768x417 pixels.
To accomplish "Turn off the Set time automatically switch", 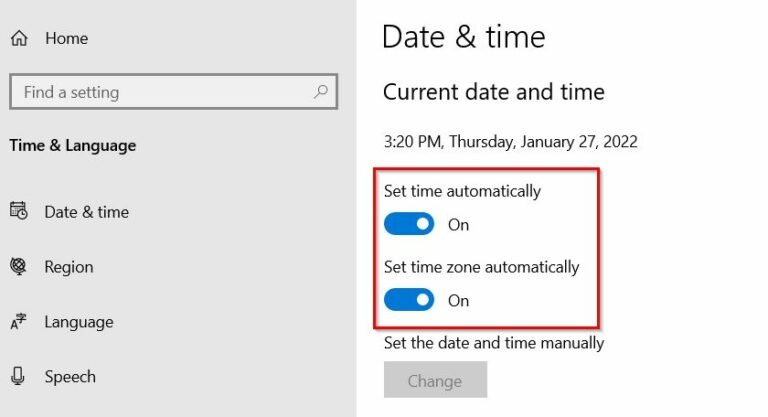I will [x=409, y=225].
